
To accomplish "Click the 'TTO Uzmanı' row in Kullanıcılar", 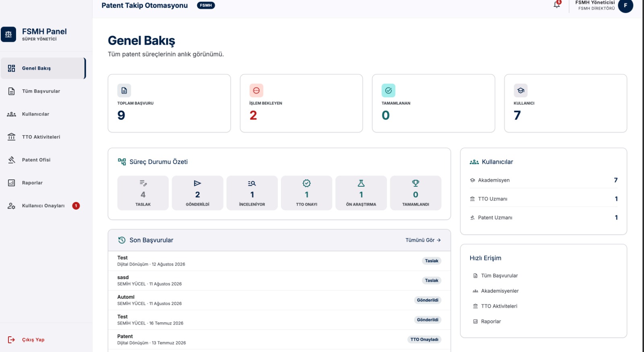I will [x=543, y=199].
